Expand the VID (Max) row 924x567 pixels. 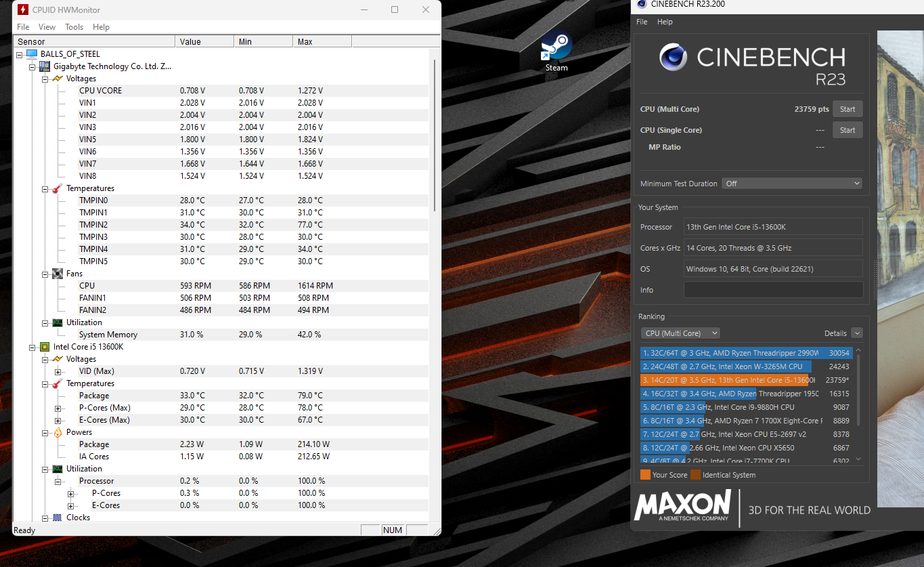tap(58, 371)
